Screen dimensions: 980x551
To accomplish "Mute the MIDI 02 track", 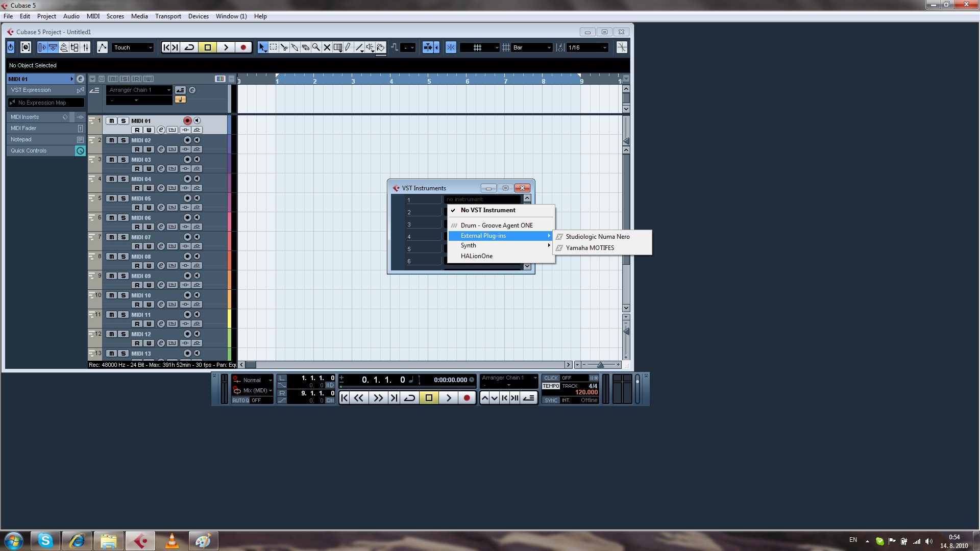I will point(111,140).
